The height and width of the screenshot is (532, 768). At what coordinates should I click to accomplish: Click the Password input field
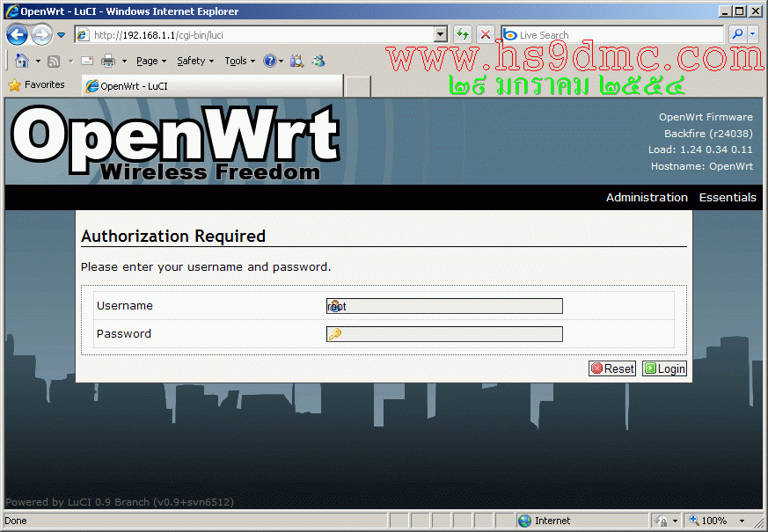[x=444, y=334]
